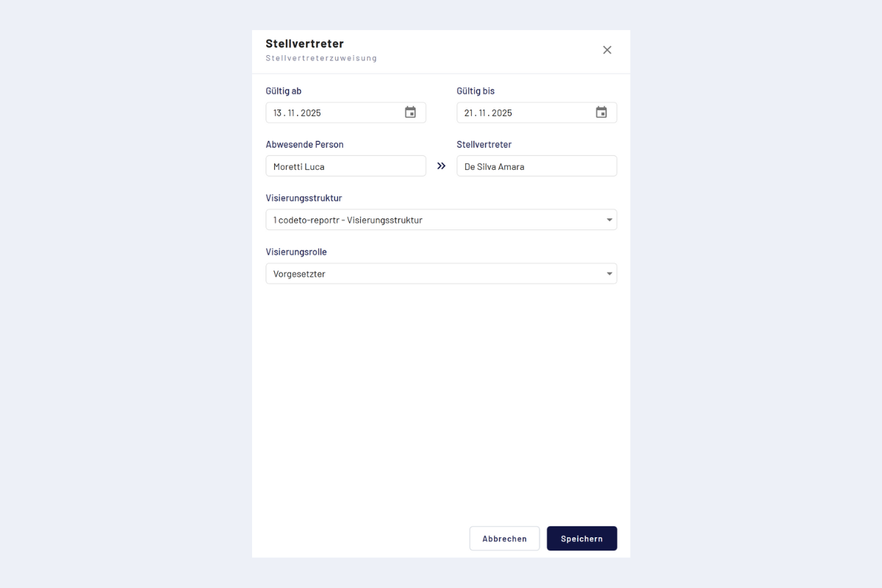Select day '13' in Gültig ab date
Image resolution: width=882 pixels, height=588 pixels.
pyautogui.click(x=279, y=113)
